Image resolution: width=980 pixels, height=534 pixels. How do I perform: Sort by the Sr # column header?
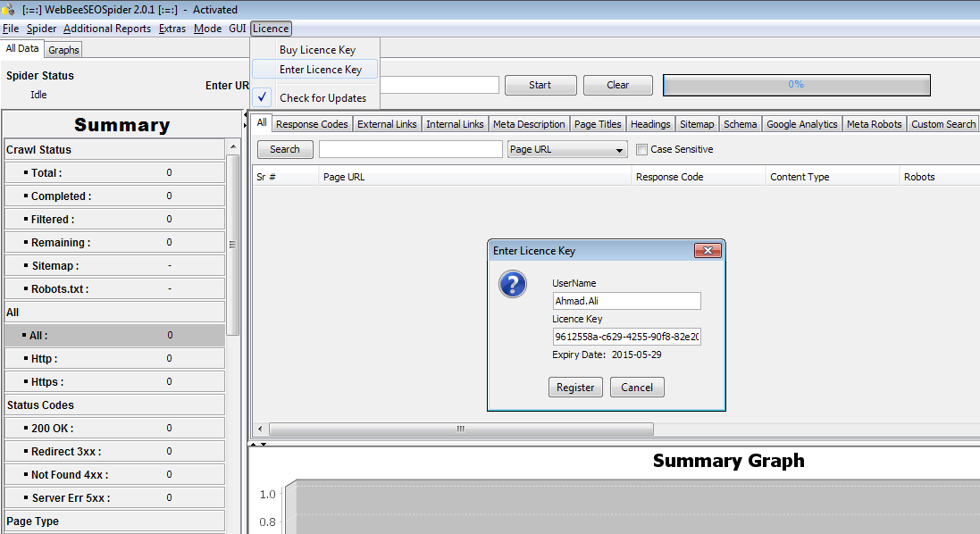(286, 177)
